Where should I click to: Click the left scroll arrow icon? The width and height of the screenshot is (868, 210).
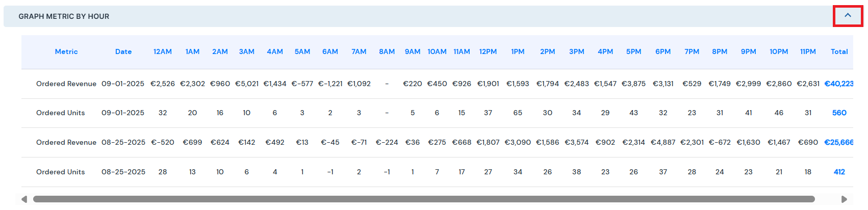click(24, 199)
